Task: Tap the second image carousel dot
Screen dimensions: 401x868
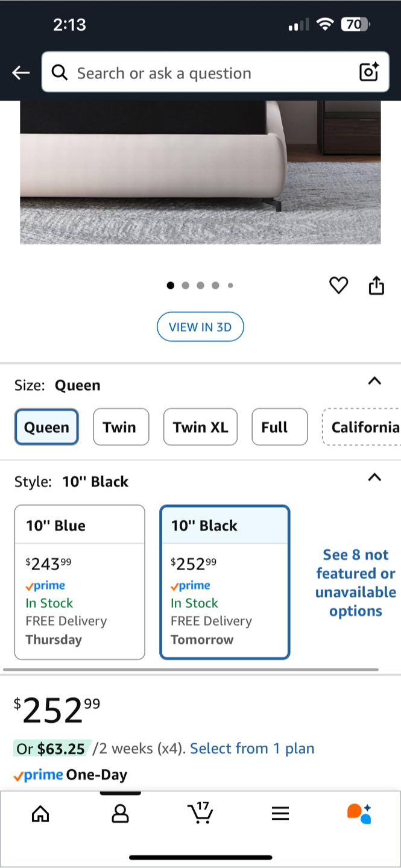Action: [185, 286]
